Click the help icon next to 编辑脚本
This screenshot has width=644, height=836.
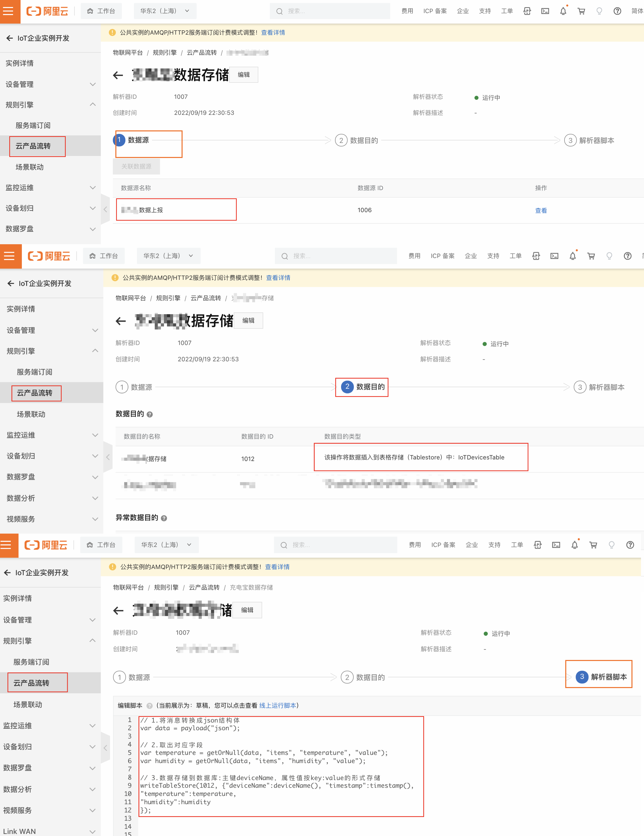pos(149,706)
